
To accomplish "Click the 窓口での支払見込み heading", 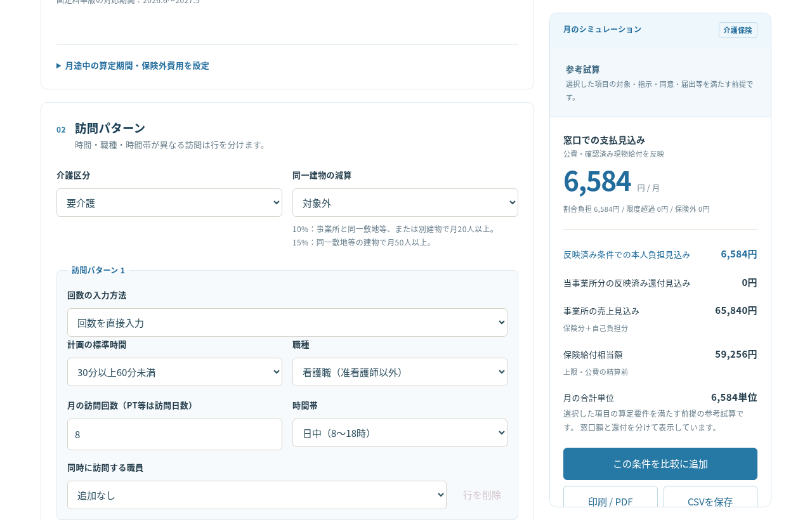I will point(604,140).
